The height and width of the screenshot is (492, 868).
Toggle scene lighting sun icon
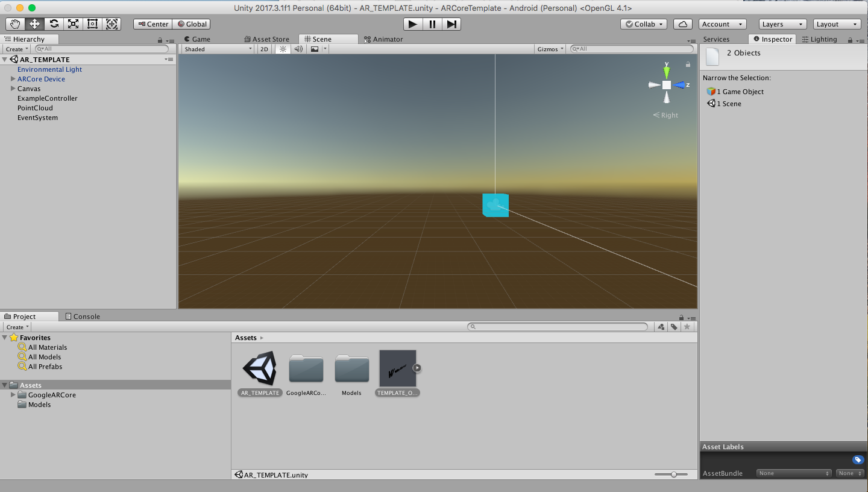pyautogui.click(x=283, y=49)
